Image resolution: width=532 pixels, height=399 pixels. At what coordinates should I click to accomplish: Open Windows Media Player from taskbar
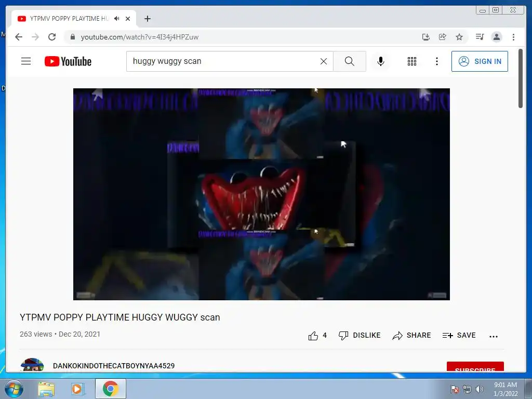tap(77, 389)
